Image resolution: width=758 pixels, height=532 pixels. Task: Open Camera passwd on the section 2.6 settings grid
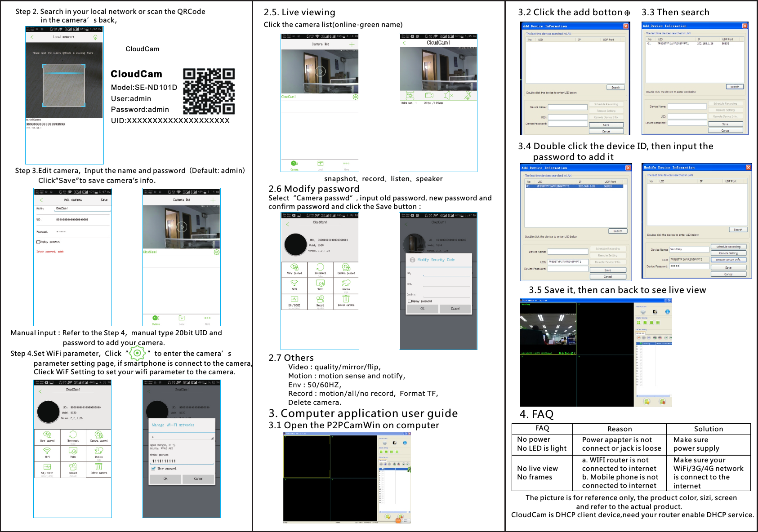point(346,269)
